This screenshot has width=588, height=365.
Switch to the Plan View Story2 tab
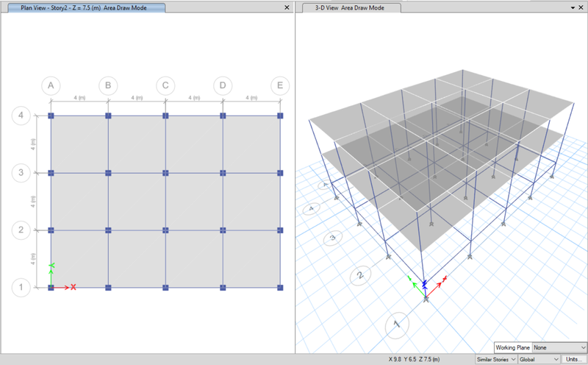pyautogui.click(x=86, y=7)
